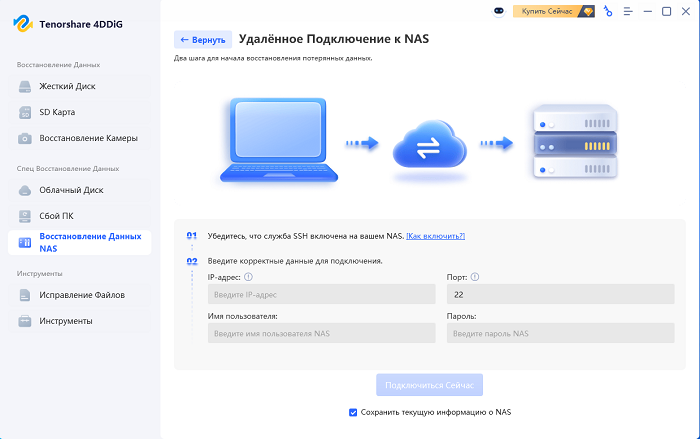Minimize the 4DDiG window
The image size is (700, 439).
(648, 12)
